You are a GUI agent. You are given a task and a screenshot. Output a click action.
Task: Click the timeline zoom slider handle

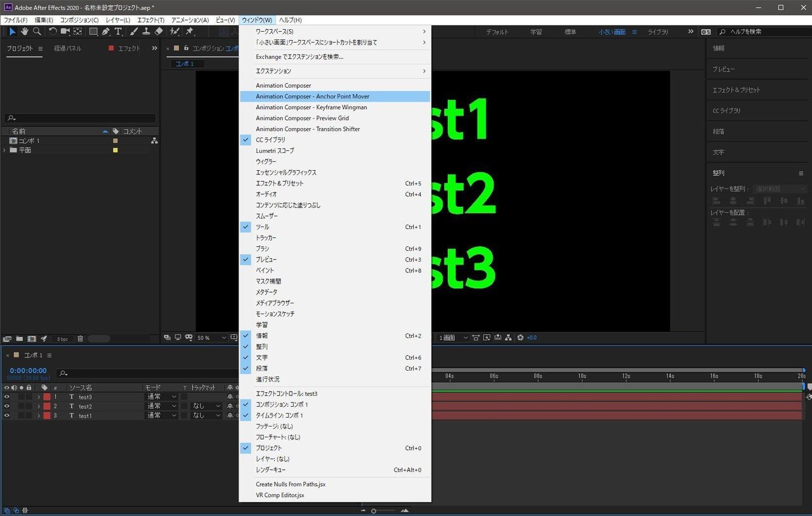374,511
